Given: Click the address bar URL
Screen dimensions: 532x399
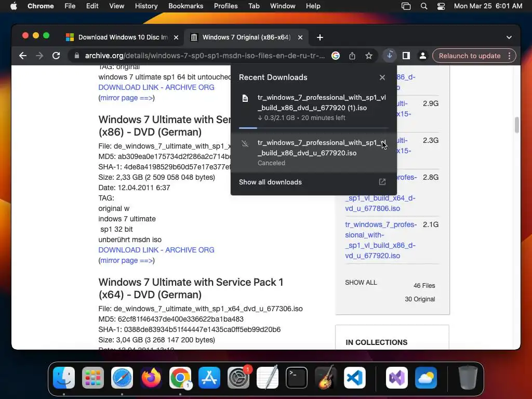Looking at the screenshot, I should tap(205, 56).
